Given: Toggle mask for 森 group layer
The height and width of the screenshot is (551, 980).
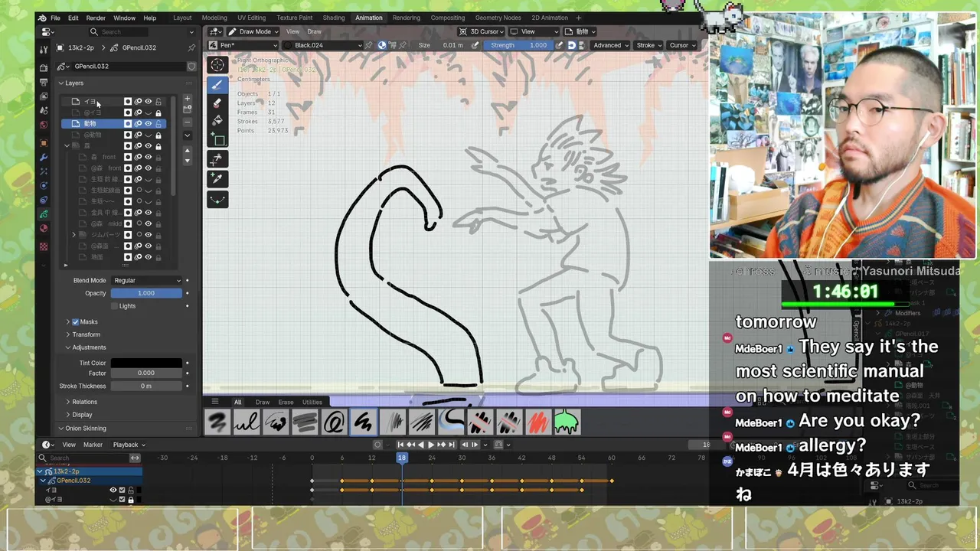Looking at the screenshot, I should (128, 145).
